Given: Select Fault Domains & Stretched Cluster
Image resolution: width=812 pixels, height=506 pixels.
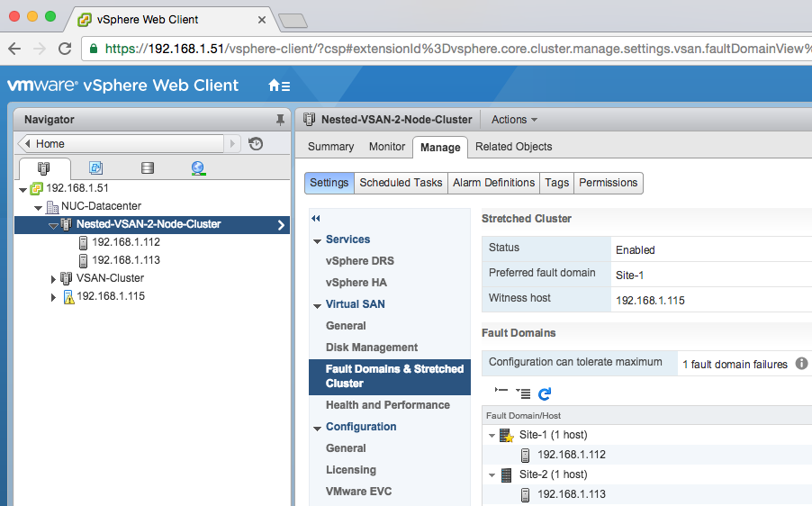Looking at the screenshot, I should pyautogui.click(x=390, y=376).
